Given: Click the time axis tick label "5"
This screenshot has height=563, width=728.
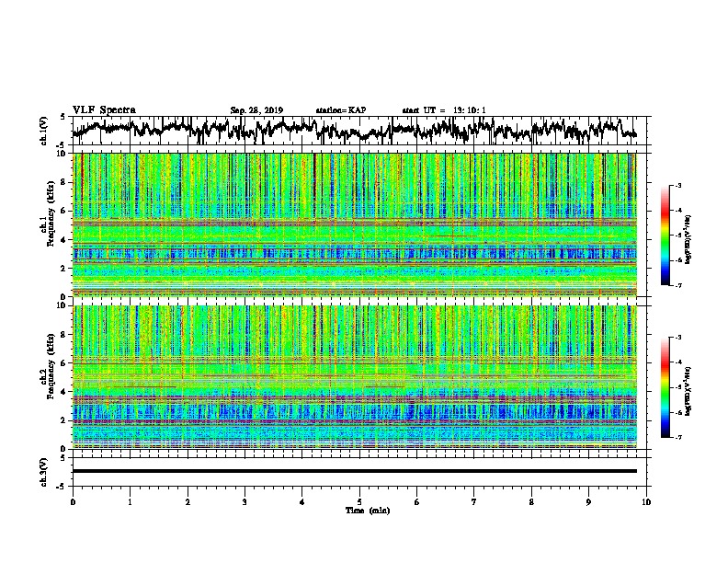Looking at the screenshot, I should (x=359, y=502).
